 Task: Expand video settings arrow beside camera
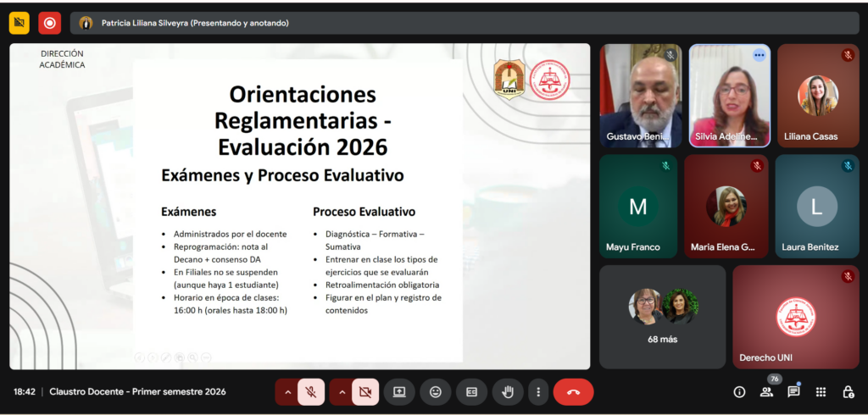tap(342, 392)
